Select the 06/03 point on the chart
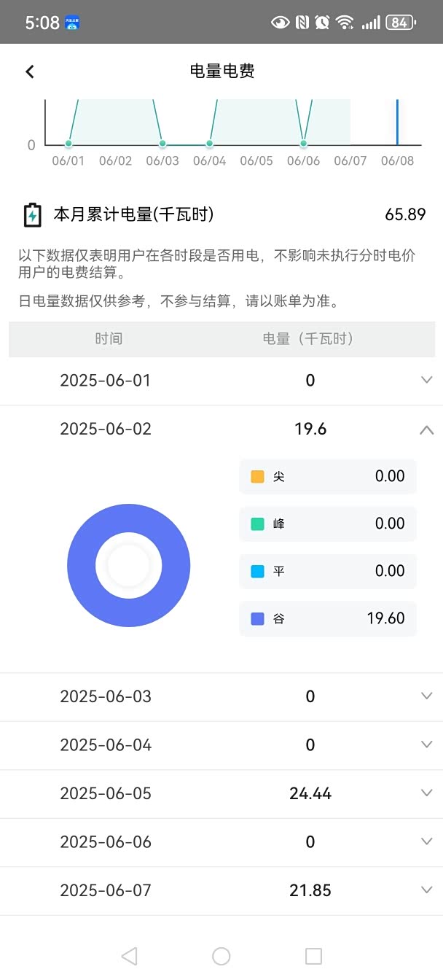443x980 pixels. pyautogui.click(x=162, y=144)
